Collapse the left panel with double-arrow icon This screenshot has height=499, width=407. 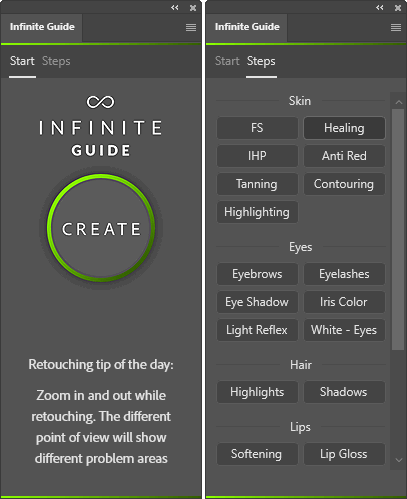point(175,8)
